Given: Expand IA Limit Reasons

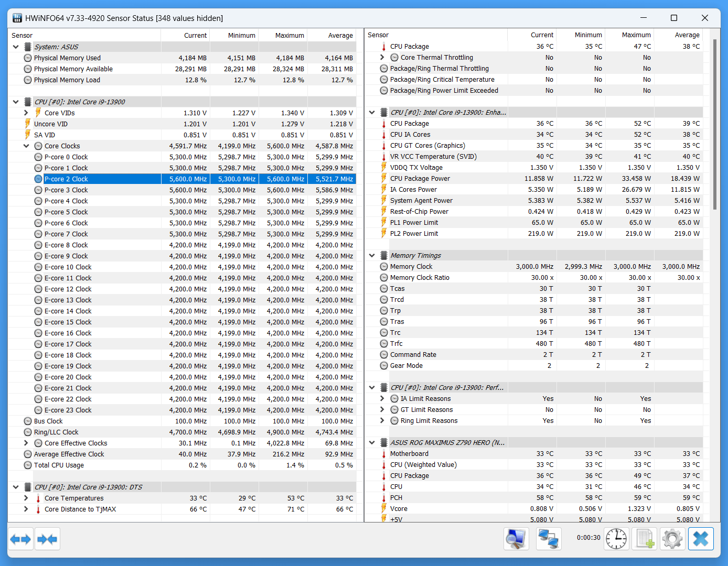Looking at the screenshot, I should point(382,398).
